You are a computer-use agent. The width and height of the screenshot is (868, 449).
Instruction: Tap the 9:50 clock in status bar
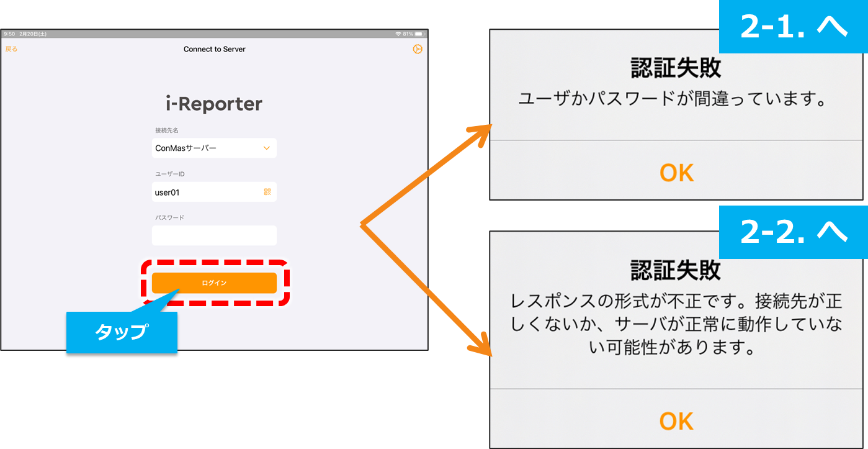click(x=9, y=34)
